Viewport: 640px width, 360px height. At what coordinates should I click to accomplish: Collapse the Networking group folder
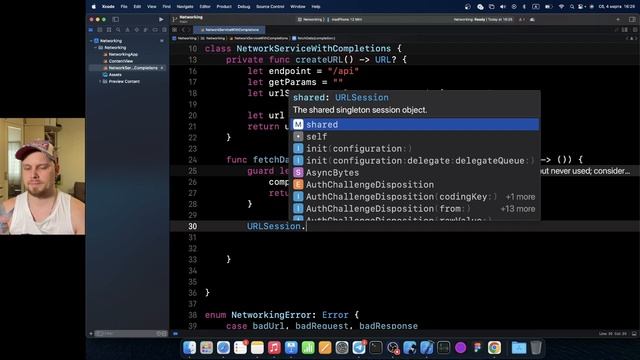point(96,48)
